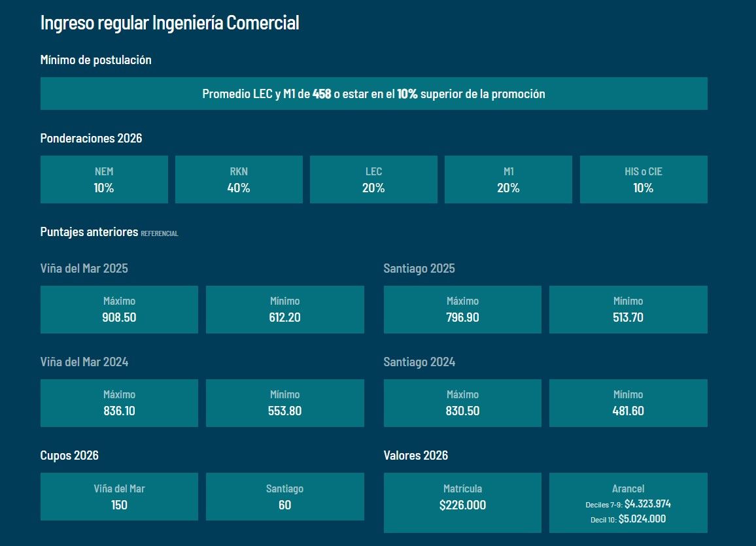Click the Matrícula $226.000 tile

[462, 503]
